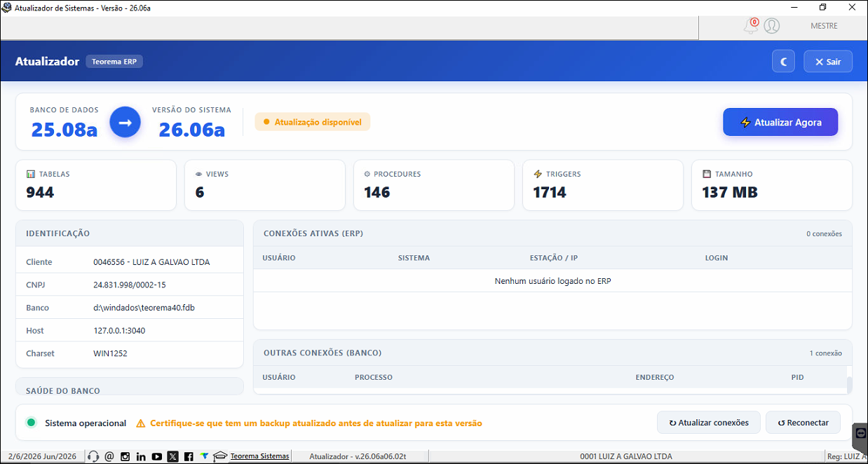Select the Tabelas count 944
The image size is (868, 464).
tap(40, 192)
